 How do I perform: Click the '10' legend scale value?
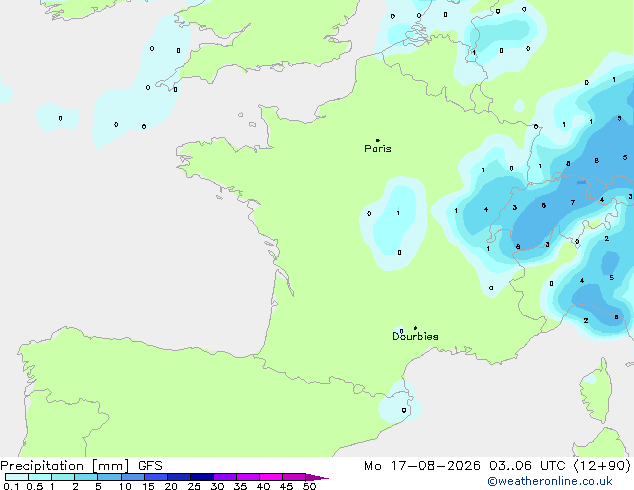coord(125,486)
